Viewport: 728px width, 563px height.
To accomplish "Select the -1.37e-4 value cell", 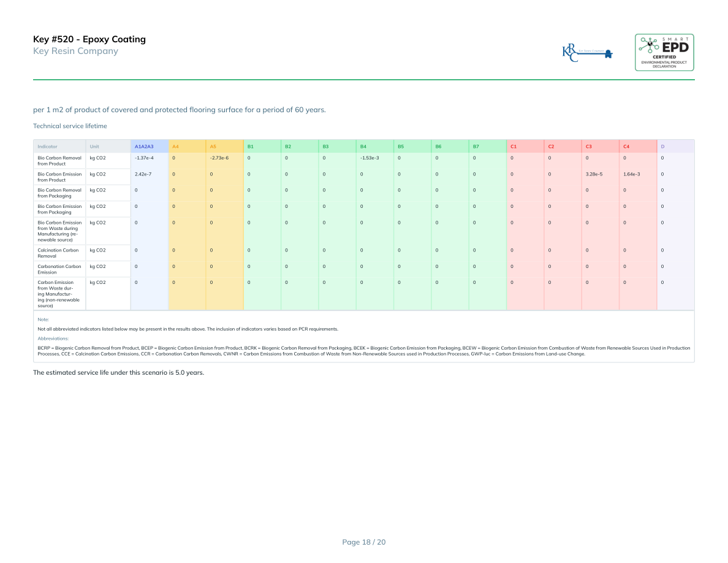I will click(144, 158).
